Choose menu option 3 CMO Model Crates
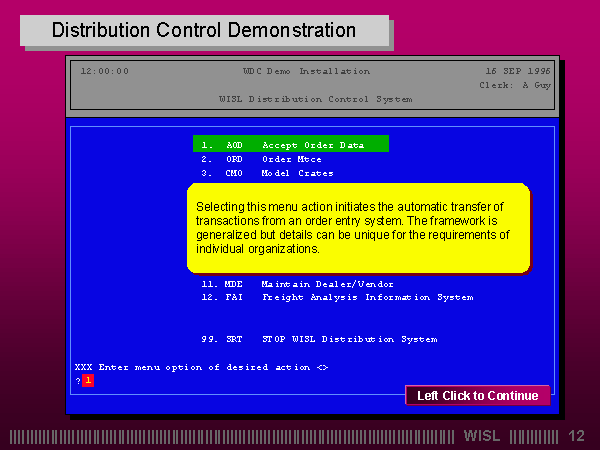Image resolution: width=600 pixels, height=450 pixels. (267, 173)
